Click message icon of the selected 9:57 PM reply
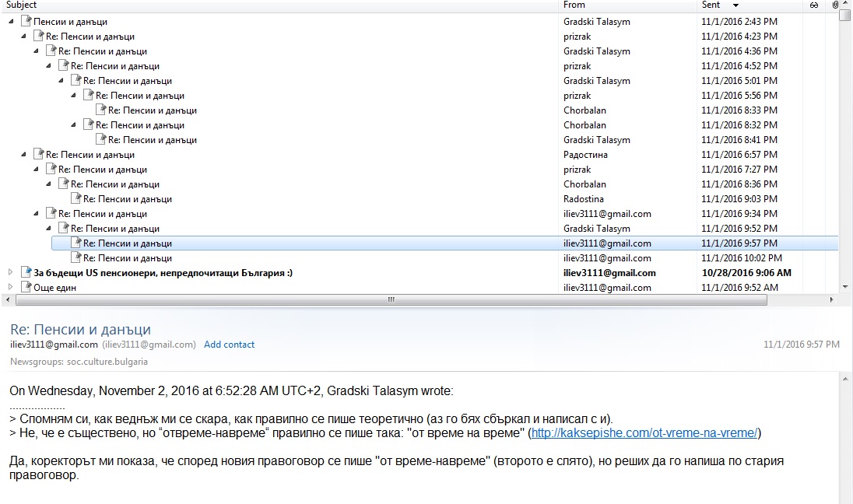 (x=75, y=243)
